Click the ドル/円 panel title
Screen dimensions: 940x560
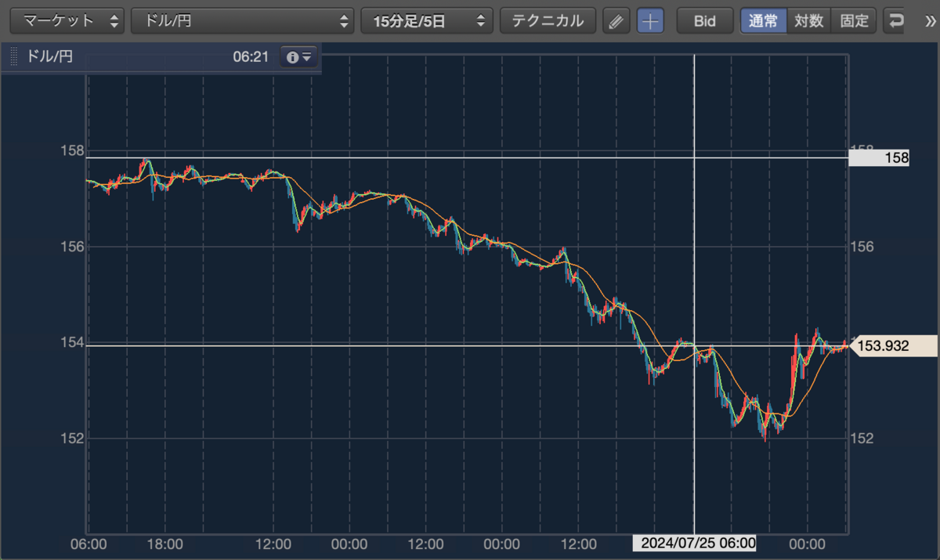tap(49, 56)
